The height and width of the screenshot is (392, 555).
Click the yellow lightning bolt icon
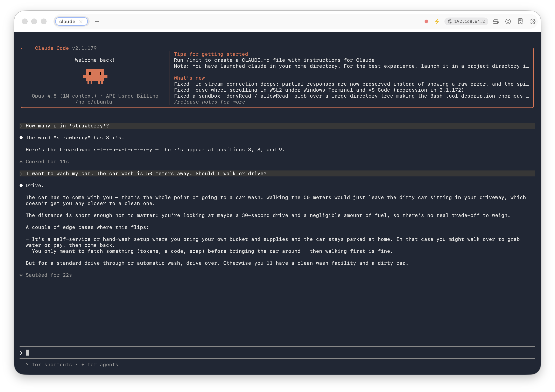coord(437,21)
